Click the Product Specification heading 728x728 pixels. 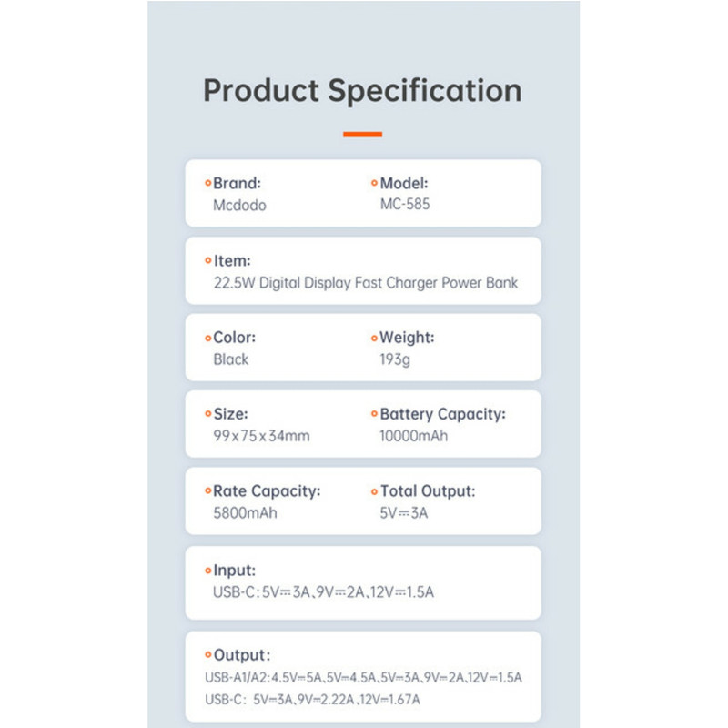point(362,91)
